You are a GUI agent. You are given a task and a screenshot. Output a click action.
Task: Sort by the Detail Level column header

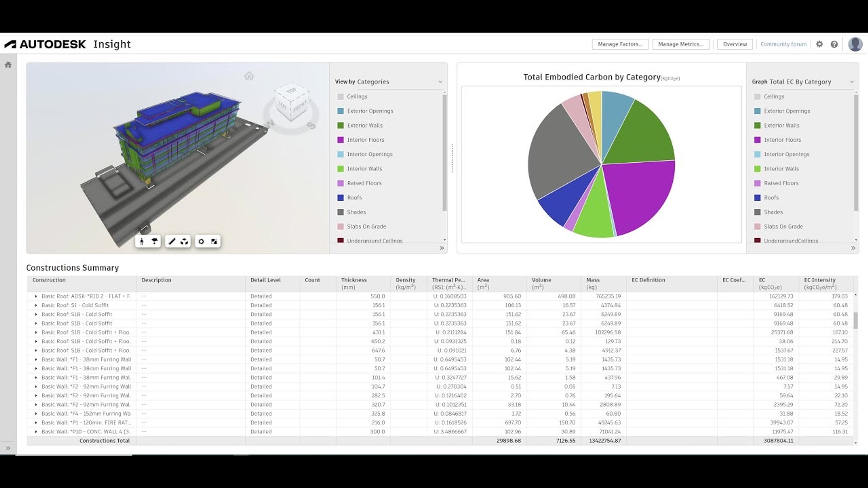[272, 284]
